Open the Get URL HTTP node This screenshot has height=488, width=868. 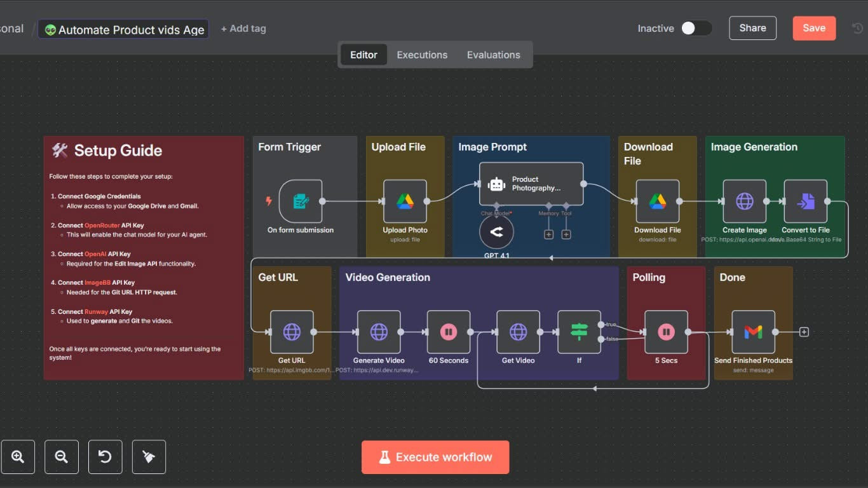(292, 332)
